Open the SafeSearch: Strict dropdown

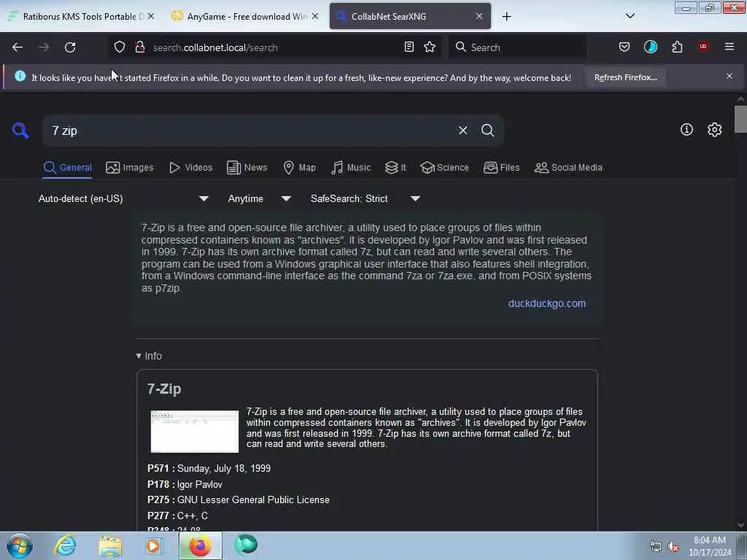365,198
